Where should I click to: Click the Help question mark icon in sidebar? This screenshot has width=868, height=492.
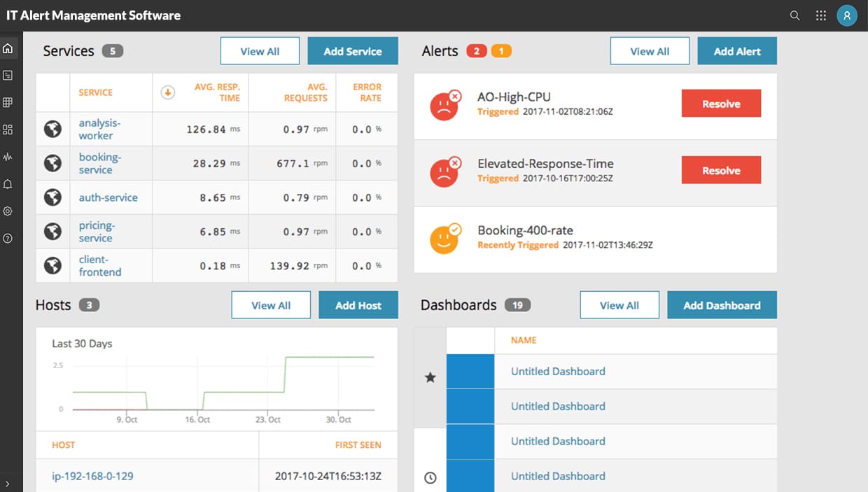[x=8, y=238]
